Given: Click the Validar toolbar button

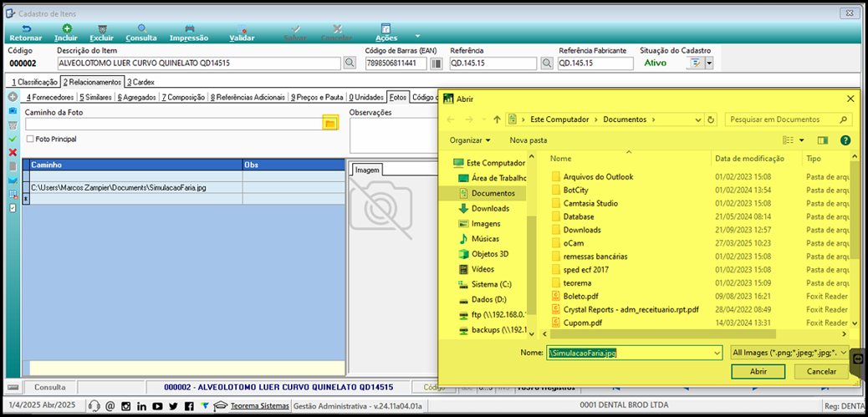Looking at the screenshot, I should (x=242, y=33).
